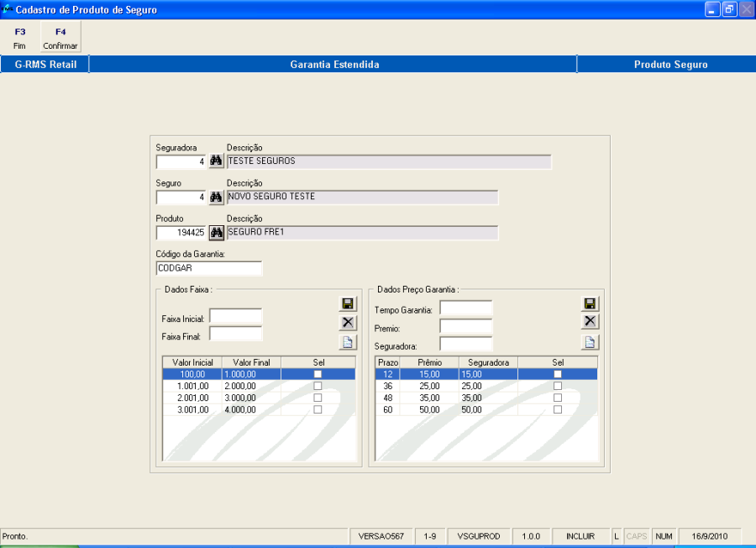Save the Dados Faixa entry with floppy icon
Screen dimensions: 756x548
click(348, 303)
